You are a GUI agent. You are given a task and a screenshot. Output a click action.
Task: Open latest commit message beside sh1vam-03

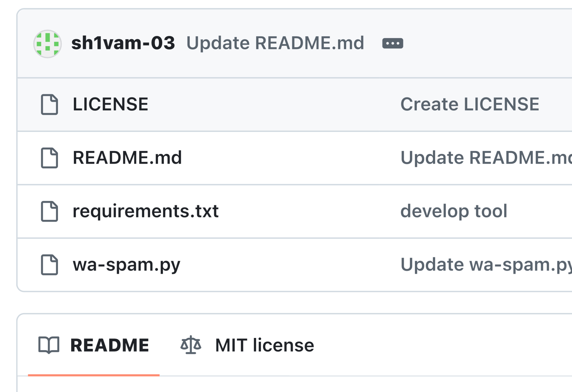pos(275,43)
